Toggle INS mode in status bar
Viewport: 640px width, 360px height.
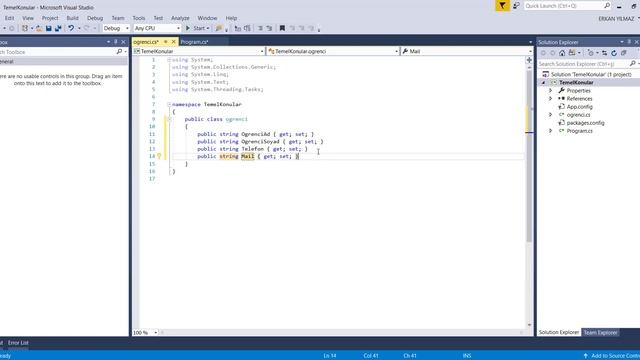[x=467, y=356]
